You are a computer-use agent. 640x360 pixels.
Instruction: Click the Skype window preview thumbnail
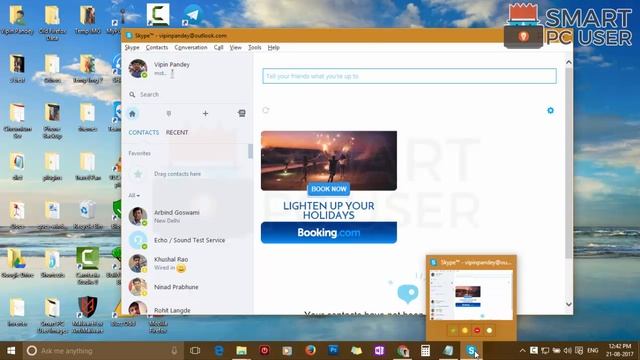(471, 294)
